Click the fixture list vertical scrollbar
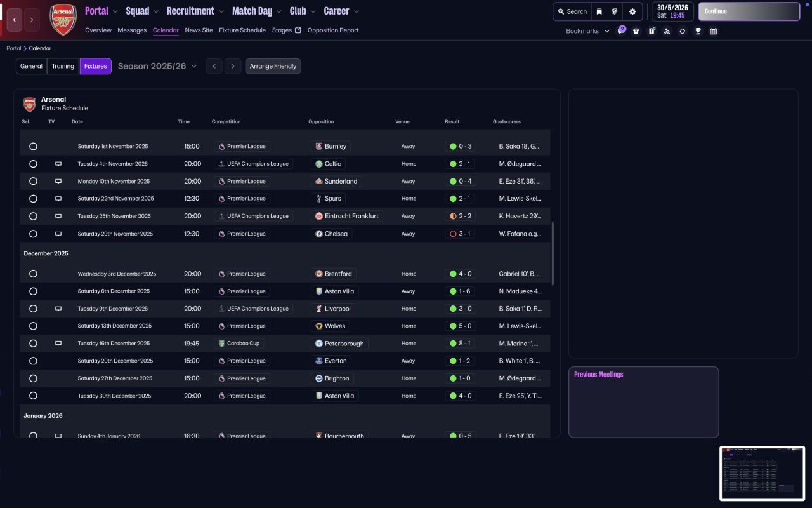Viewport: 812px width, 508px height. tap(553, 254)
